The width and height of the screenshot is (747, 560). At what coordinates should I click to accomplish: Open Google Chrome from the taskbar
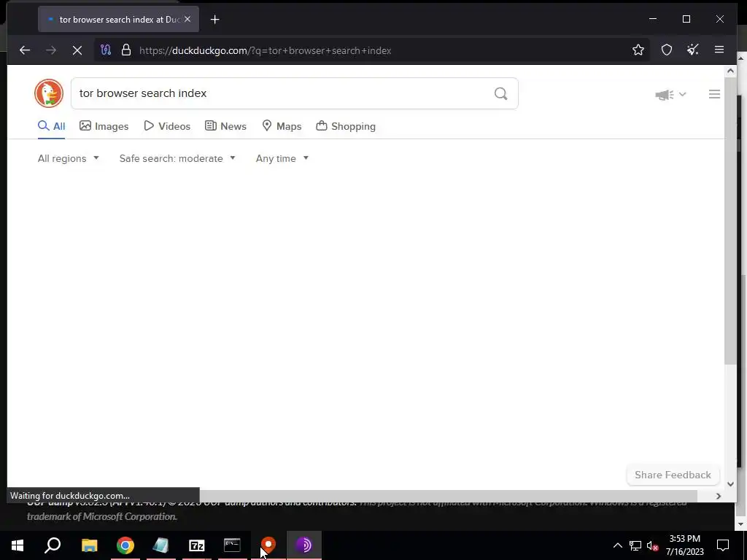(125, 545)
